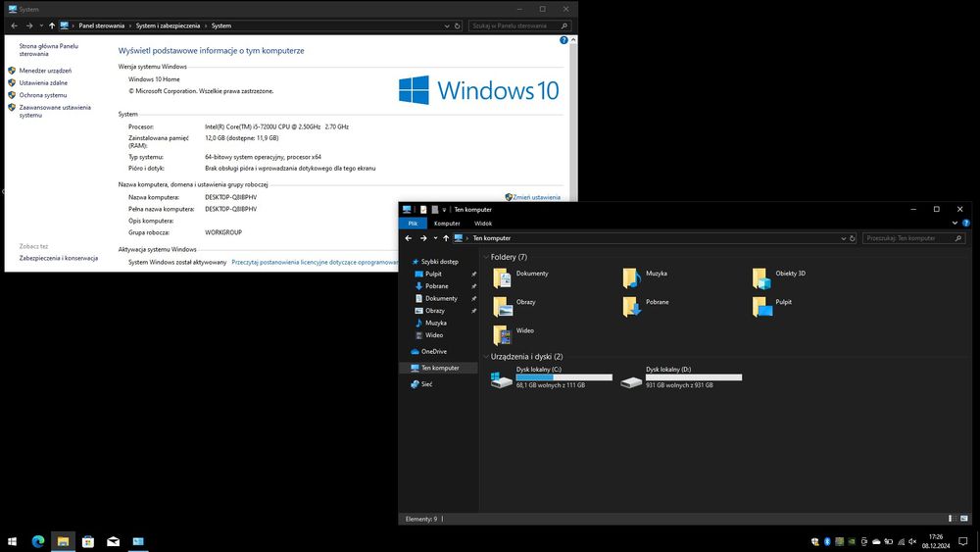Click the disk D: capacity bar

pos(693,377)
